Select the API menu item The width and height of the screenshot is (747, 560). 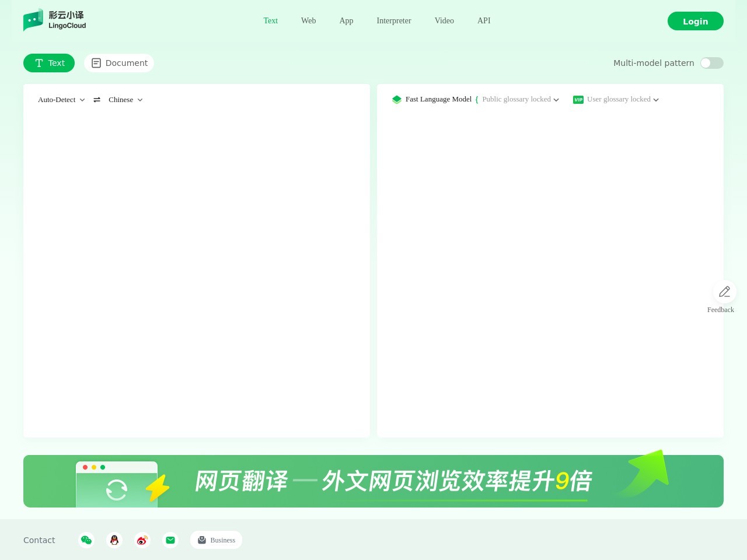tap(484, 21)
